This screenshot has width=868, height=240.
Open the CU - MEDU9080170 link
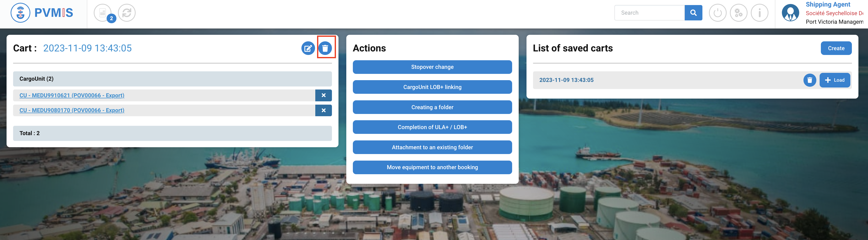(x=72, y=110)
